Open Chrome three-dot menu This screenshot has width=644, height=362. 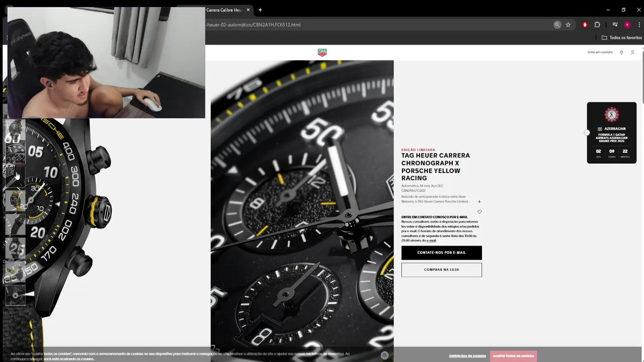639,25
